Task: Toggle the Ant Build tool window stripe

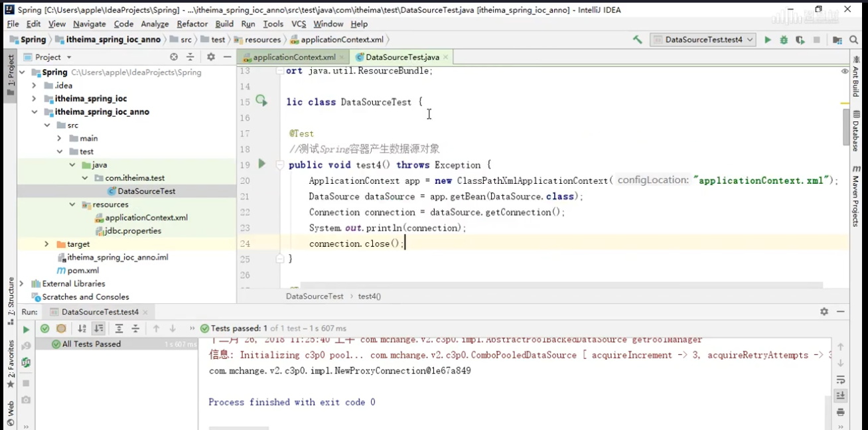Action: point(856,76)
